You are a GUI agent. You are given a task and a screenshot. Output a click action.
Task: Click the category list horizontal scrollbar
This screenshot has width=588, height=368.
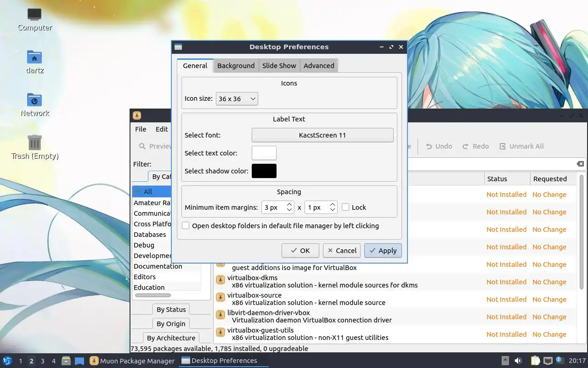tap(153, 295)
